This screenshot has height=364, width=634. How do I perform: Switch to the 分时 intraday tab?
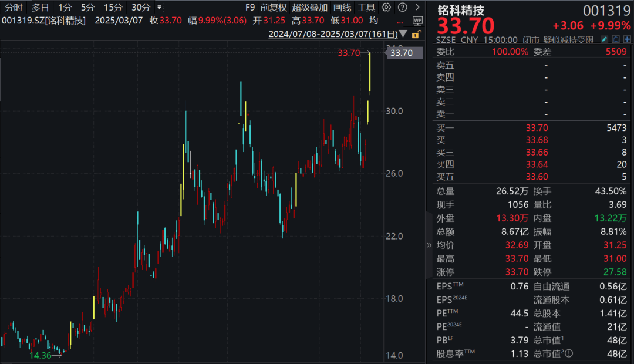point(14,7)
